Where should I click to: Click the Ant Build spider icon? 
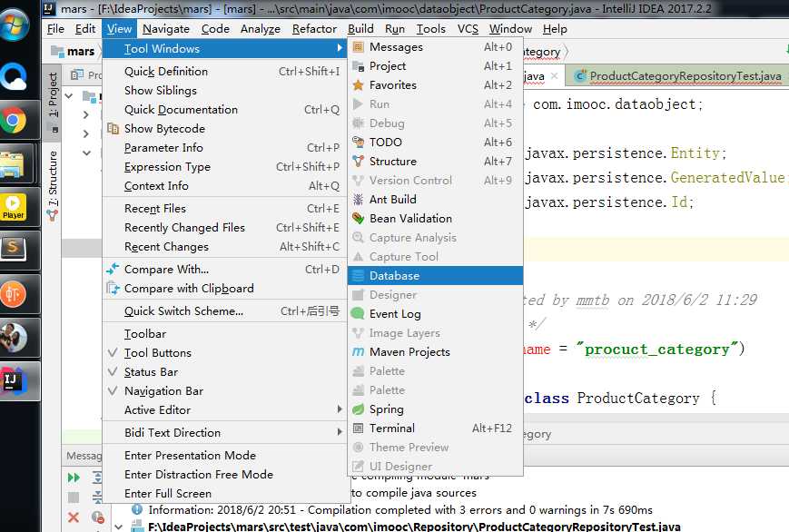(x=358, y=200)
